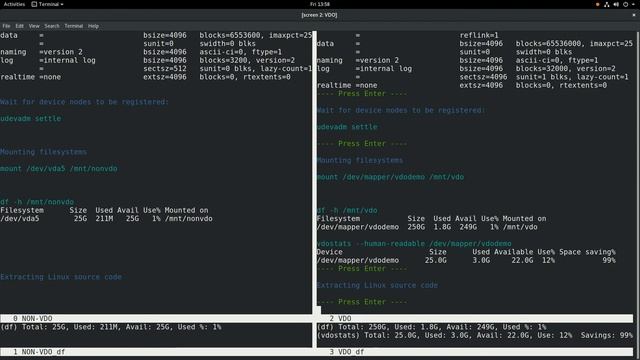Click the '3 VDO df' status bar

(475, 352)
